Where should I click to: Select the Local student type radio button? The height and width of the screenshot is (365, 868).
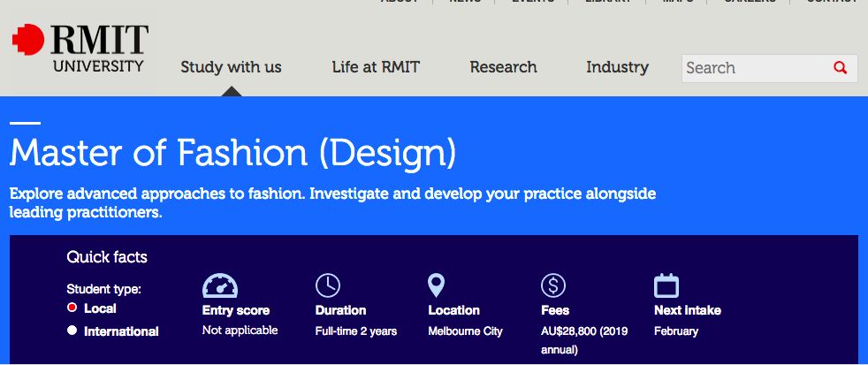72,308
